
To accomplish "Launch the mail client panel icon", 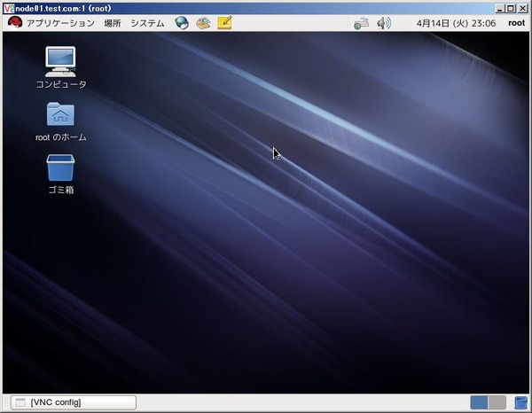I will point(203,23).
